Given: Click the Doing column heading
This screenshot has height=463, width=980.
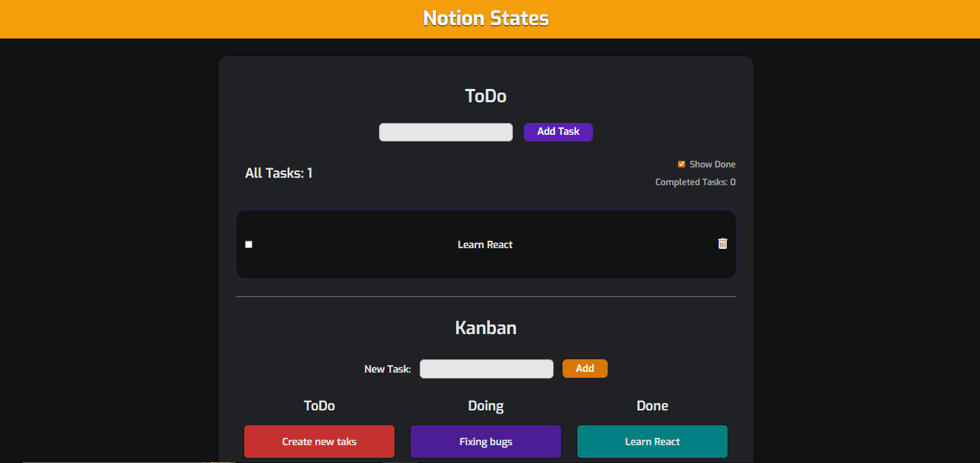Looking at the screenshot, I should 486,406.
